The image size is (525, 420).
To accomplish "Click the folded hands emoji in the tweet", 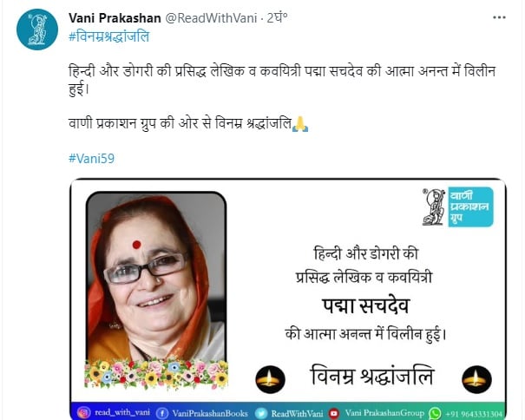I will [x=300, y=124].
